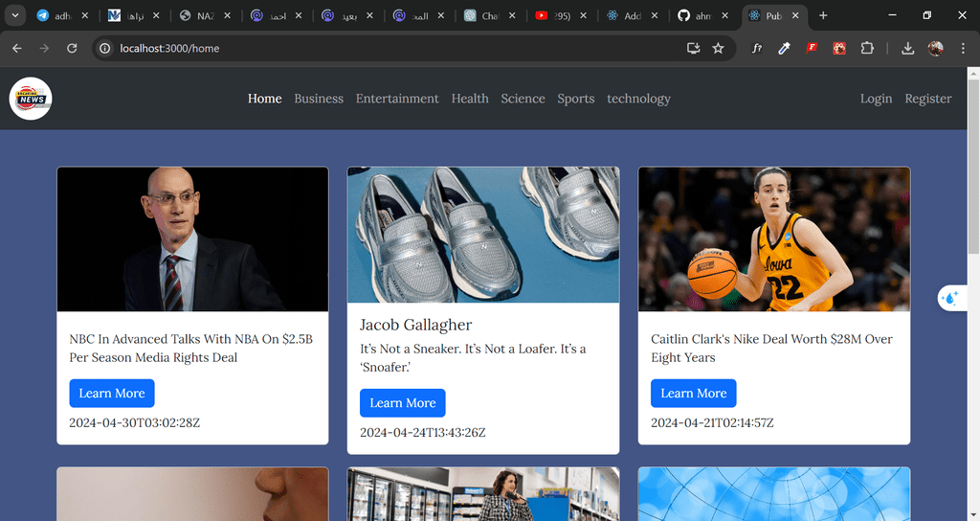Expand the tab search dropdown arrow
The image size is (980, 521).
(x=15, y=15)
